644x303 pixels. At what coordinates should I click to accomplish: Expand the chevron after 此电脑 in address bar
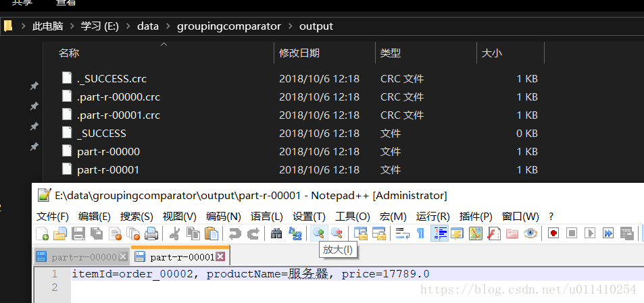(x=72, y=26)
